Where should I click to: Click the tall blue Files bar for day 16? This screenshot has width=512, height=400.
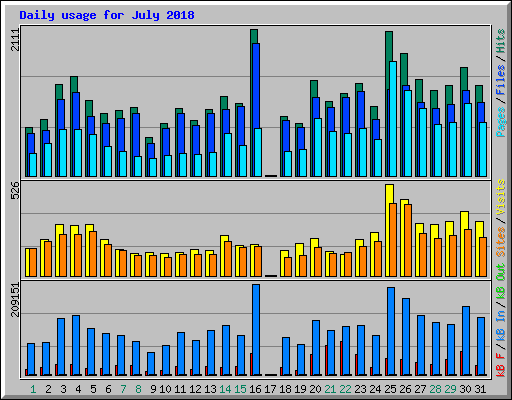click(256, 85)
